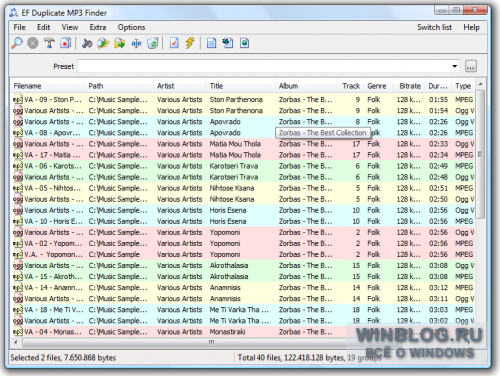Click the move to folder toolbar icon
This screenshot has width=500, height=376.
pos(120,43)
